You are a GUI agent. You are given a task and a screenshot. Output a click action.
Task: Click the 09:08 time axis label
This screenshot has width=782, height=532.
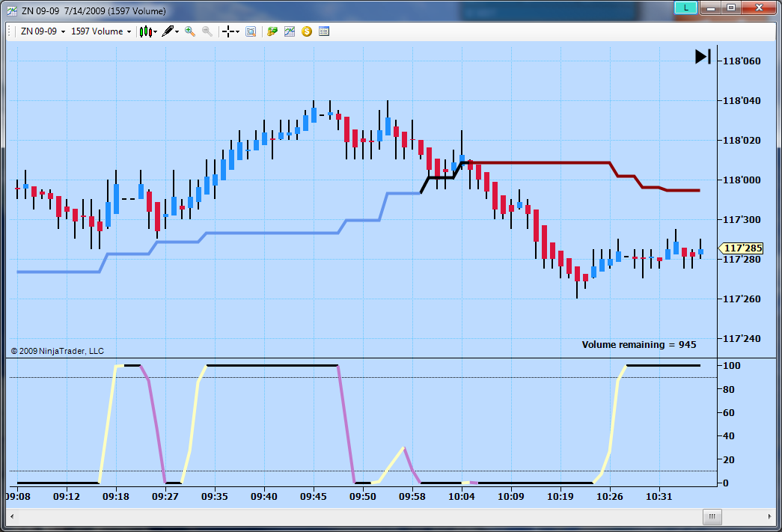click(18, 497)
